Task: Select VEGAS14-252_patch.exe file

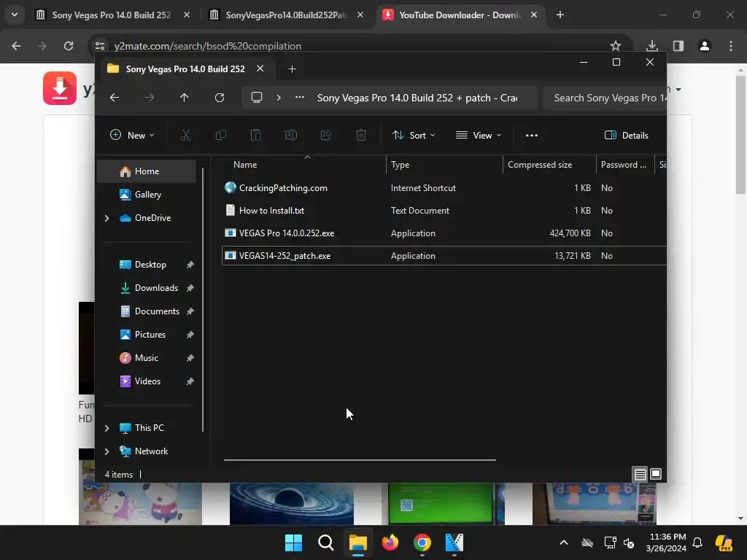Action: 444,256
